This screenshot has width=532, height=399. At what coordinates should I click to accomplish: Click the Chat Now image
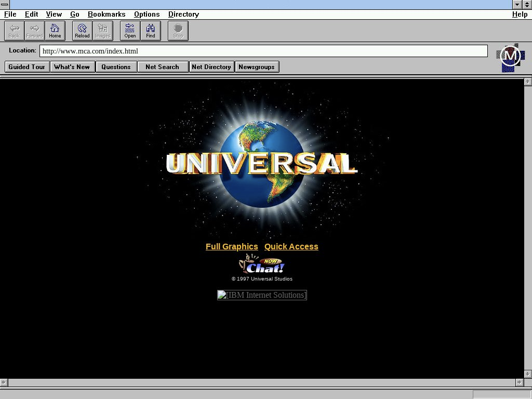coord(262,264)
